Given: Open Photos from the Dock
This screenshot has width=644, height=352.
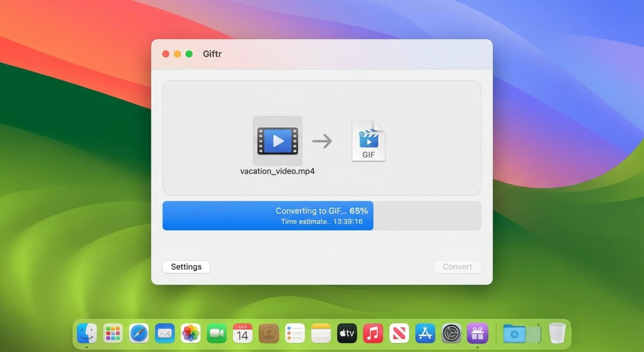Looking at the screenshot, I should pos(190,333).
